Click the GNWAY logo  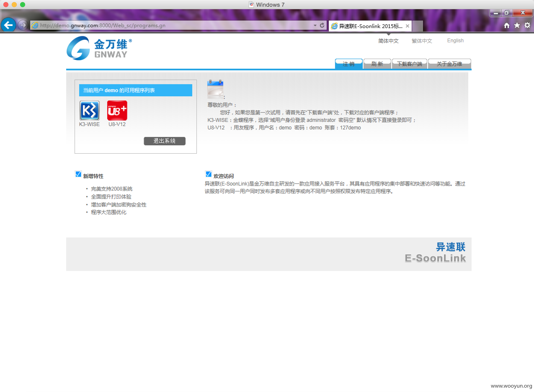(99, 48)
